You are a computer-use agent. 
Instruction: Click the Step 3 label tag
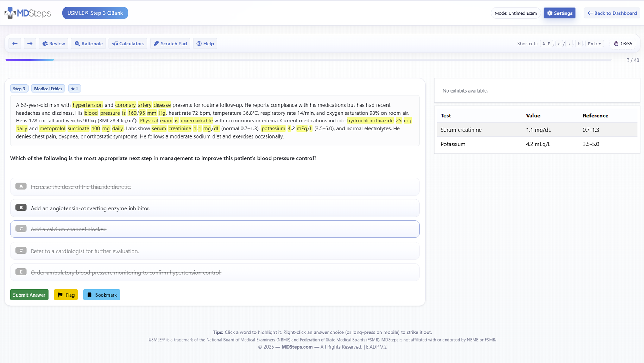tap(19, 88)
